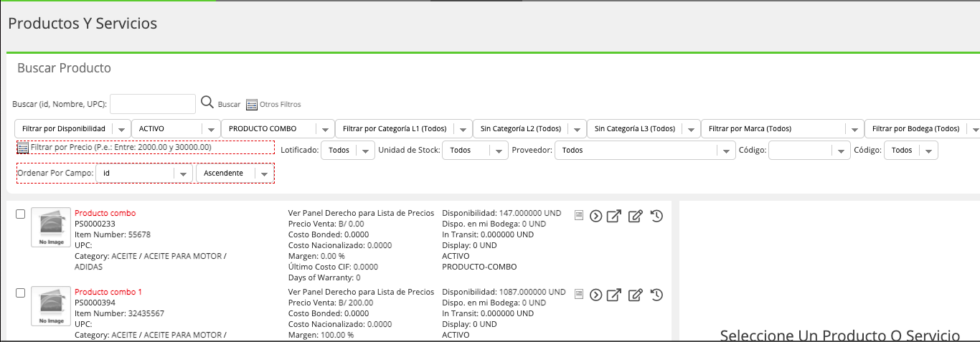The height and width of the screenshot is (342, 980).
Task: Open Unidad de Stock dropdown
Action: coord(476,151)
